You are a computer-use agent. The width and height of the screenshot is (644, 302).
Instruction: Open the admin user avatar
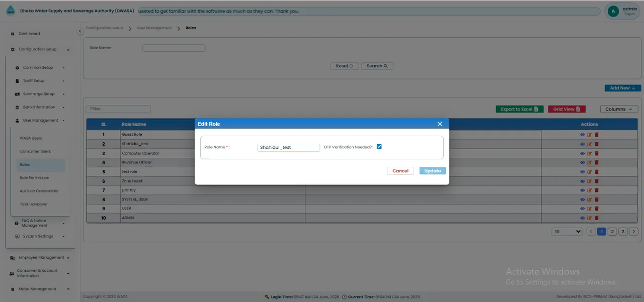[613, 11]
